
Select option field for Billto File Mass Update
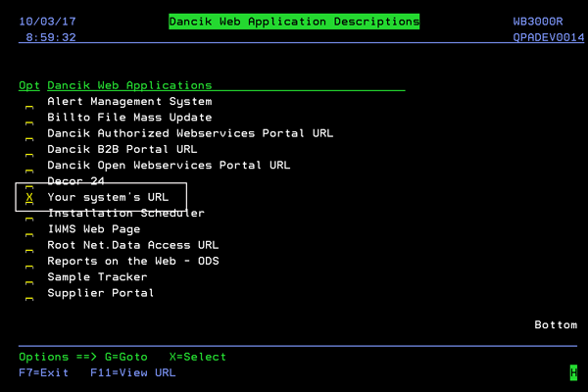pos(29,118)
